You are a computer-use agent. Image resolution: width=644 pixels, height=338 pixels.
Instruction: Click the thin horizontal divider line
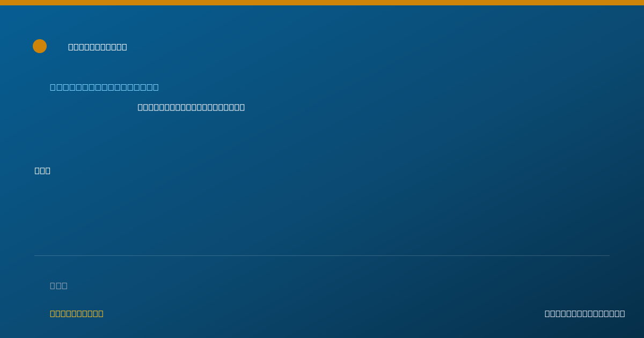[x=322, y=255]
